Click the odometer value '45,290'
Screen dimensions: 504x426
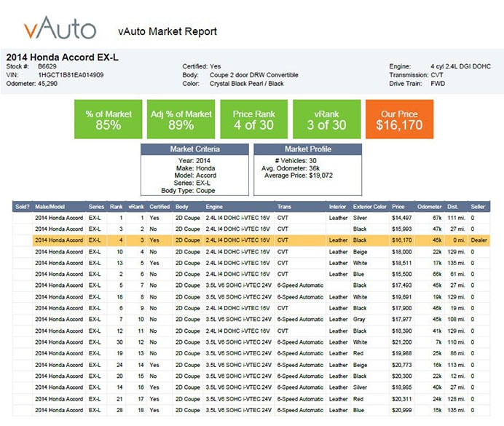pyautogui.click(x=47, y=84)
